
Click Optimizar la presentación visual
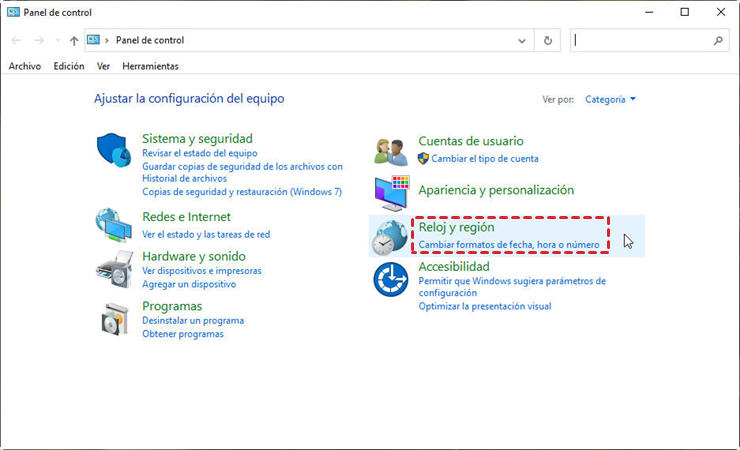tap(485, 307)
